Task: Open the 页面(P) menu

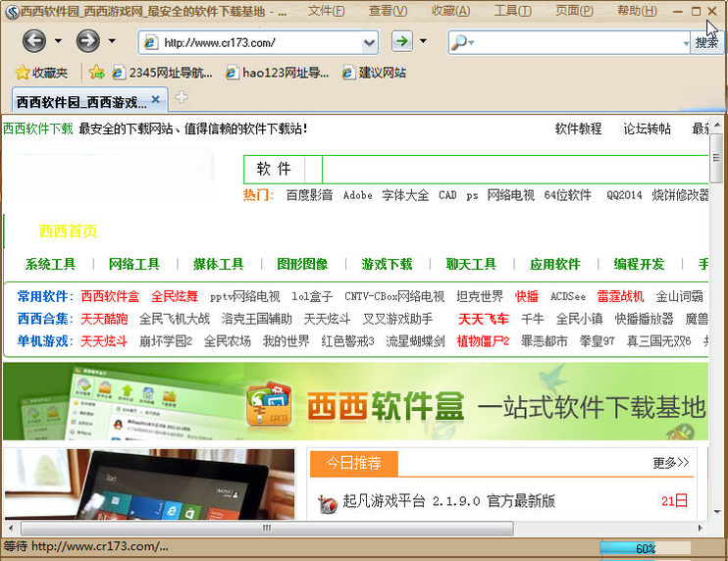Action: pos(574,11)
